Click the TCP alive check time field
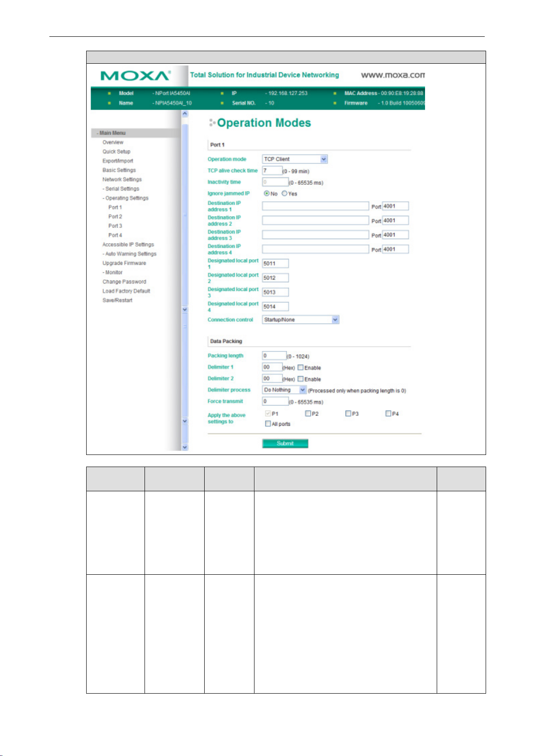 tap(272, 170)
